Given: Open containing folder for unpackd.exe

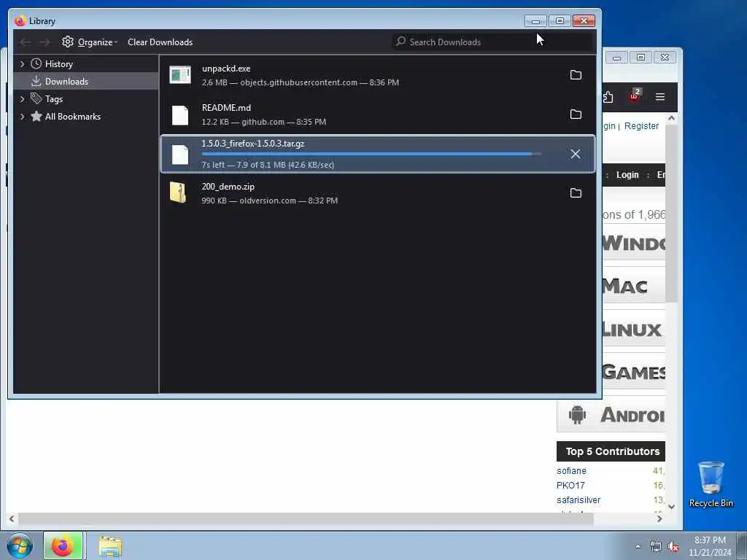Looking at the screenshot, I should 576,75.
